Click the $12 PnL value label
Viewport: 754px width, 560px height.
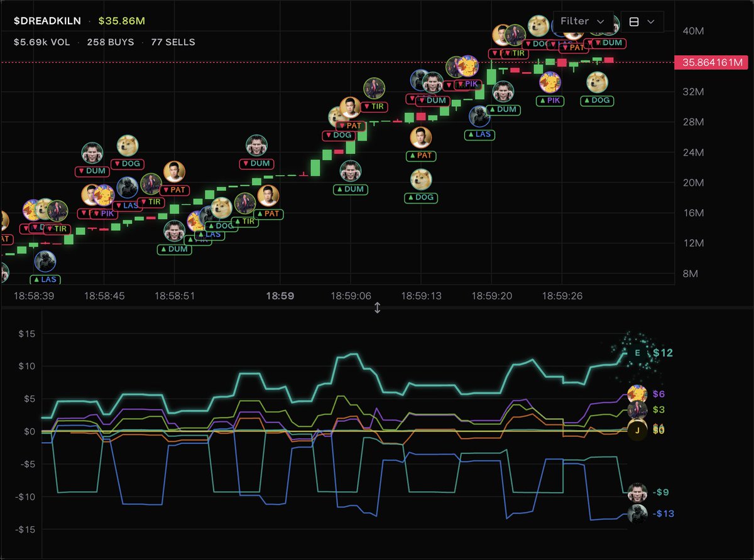(663, 353)
